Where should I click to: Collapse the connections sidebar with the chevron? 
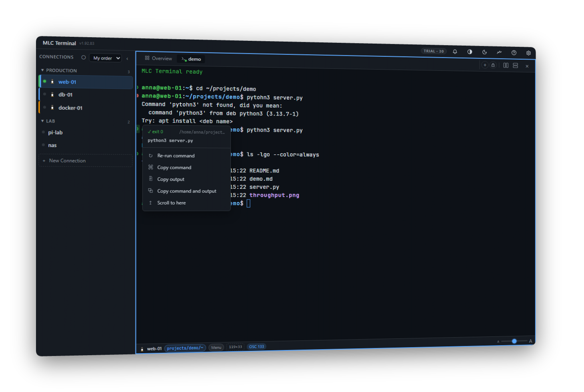tap(127, 59)
